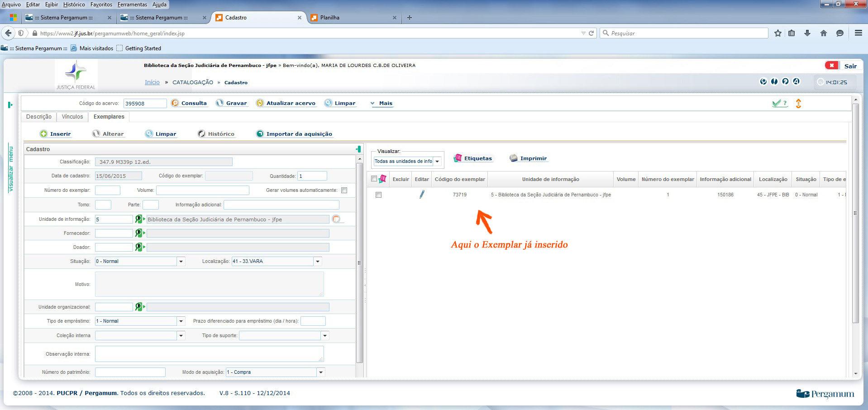Switch to the Descrição tab
The height and width of the screenshot is (410, 868).
point(39,117)
